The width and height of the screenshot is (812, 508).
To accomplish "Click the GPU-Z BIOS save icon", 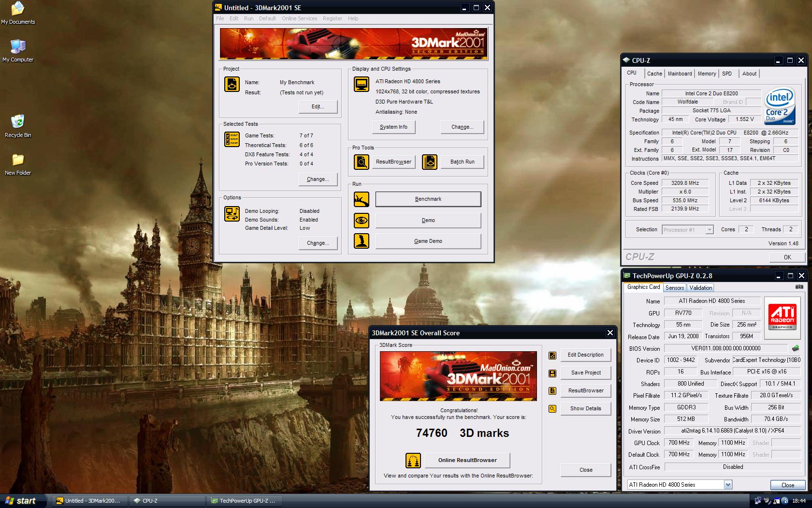I will click(796, 348).
